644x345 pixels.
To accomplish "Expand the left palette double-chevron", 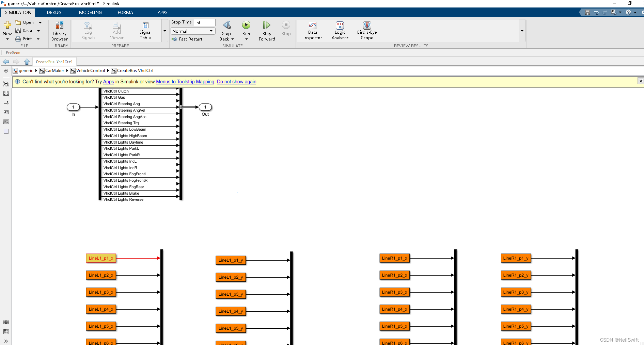I will click(6, 341).
